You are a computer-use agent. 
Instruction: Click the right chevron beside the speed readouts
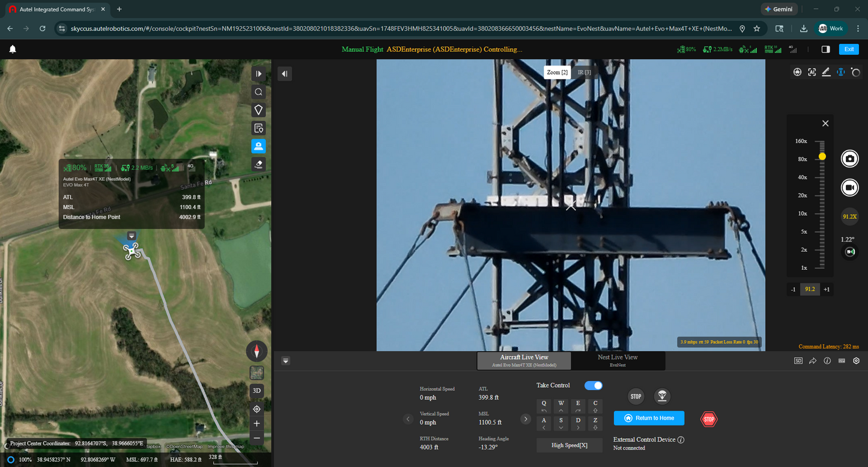point(526,419)
